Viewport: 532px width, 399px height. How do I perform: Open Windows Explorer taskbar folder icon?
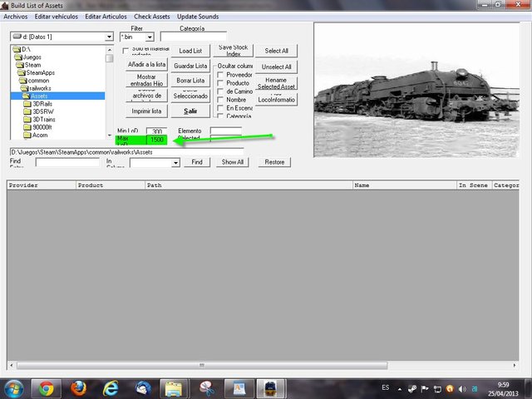pyautogui.click(x=174, y=388)
